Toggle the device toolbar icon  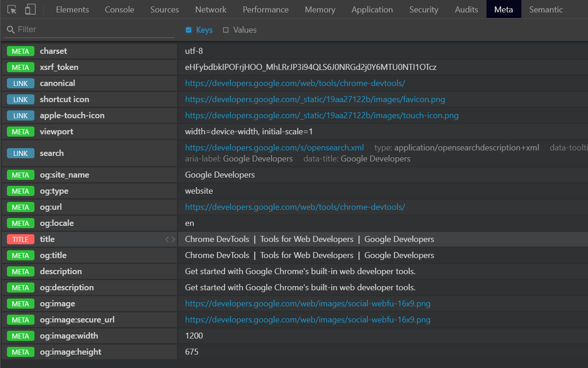(x=30, y=9)
